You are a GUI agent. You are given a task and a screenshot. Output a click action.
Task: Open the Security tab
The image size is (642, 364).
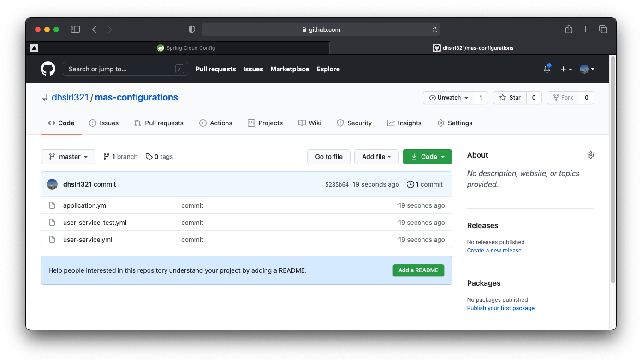354,123
